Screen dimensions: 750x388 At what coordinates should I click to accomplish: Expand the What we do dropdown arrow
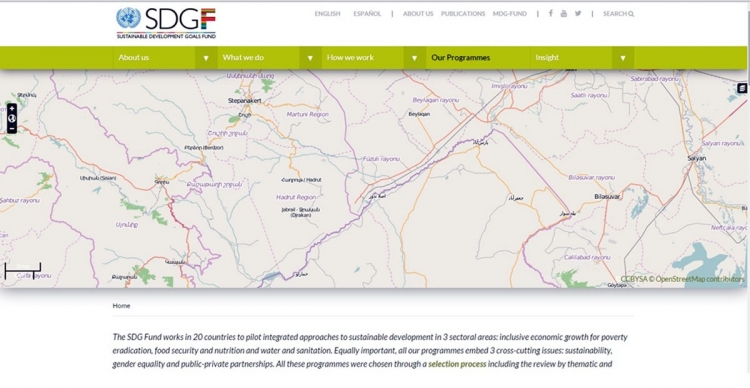310,58
